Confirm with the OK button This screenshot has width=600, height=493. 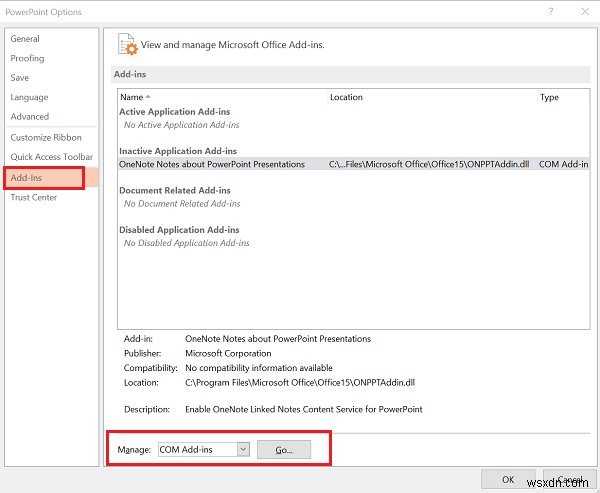[x=508, y=480]
